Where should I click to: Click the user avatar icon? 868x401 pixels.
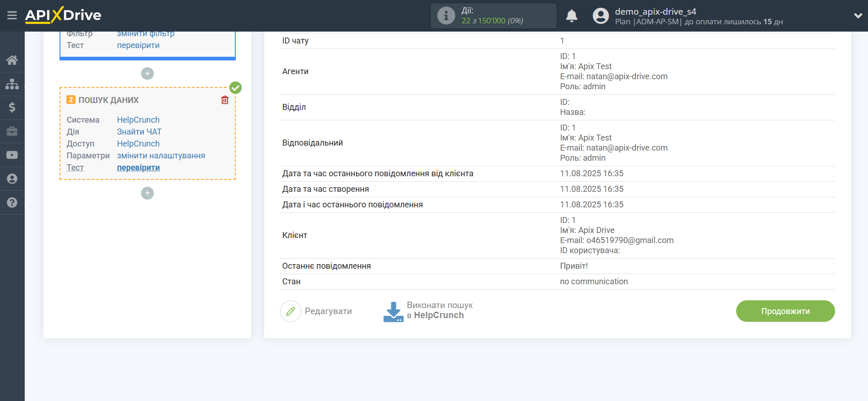click(601, 16)
